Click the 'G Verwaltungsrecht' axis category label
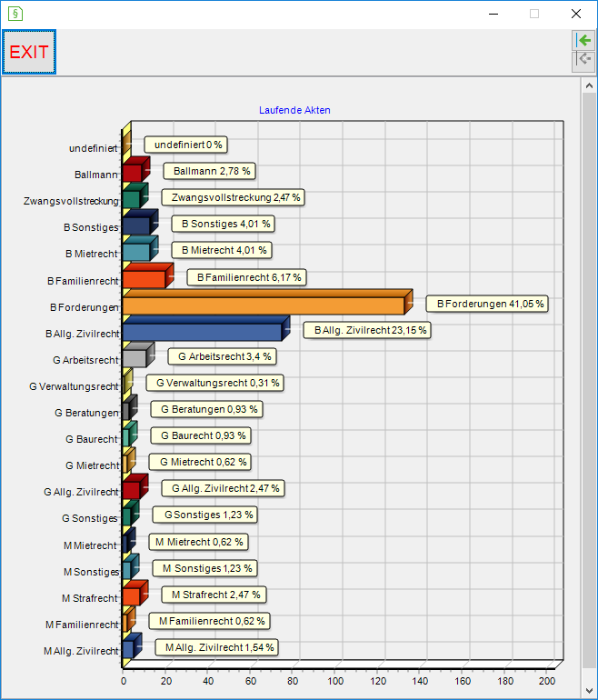The width and height of the screenshot is (598, 700). (75, 386)
